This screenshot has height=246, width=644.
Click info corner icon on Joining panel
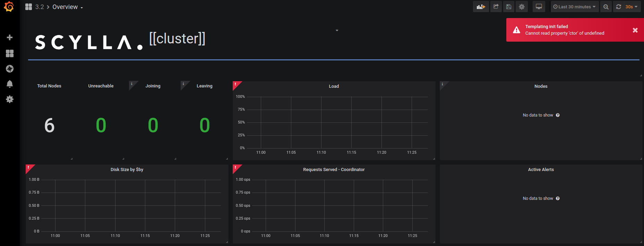click(x=132, y=84)
